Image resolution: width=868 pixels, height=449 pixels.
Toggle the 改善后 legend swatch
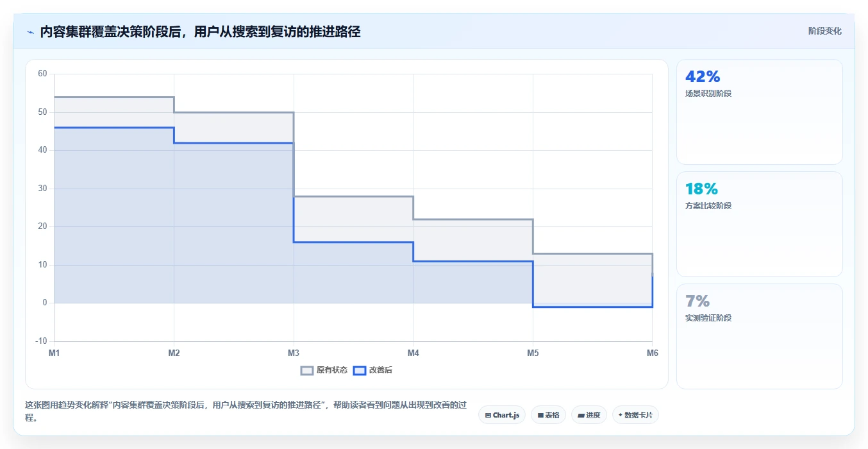[x=360, y=370]
